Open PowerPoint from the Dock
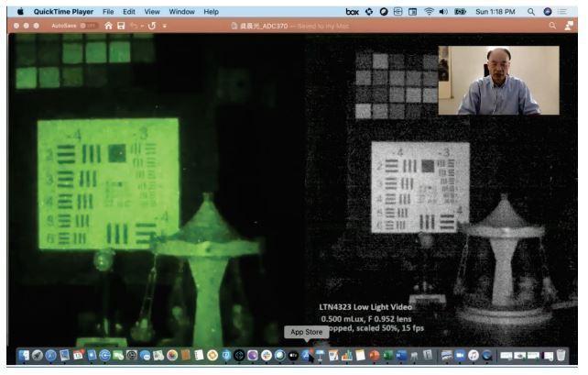 (374, 355)
